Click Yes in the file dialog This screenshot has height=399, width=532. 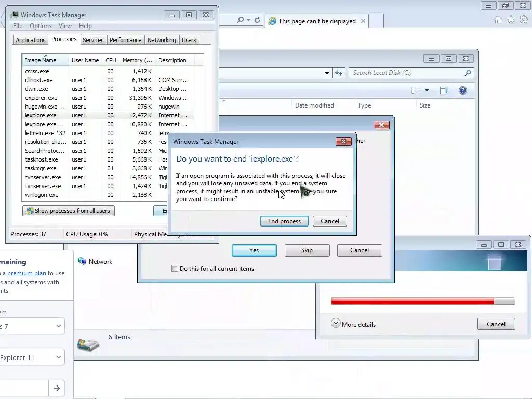tap(254, 250)
